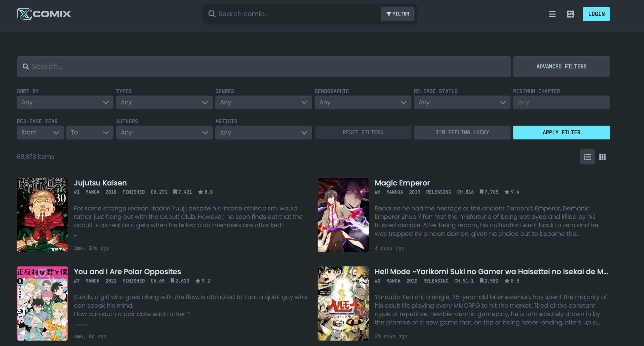The image size is (644, 346).
Task: Switch to grid view layout
Action: [x=602, y=157]
